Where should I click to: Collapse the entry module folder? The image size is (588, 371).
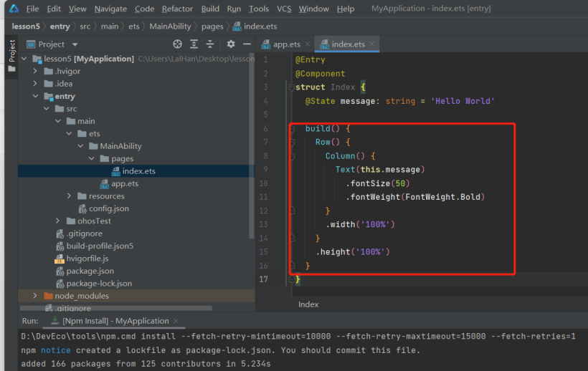click(35, 96)
